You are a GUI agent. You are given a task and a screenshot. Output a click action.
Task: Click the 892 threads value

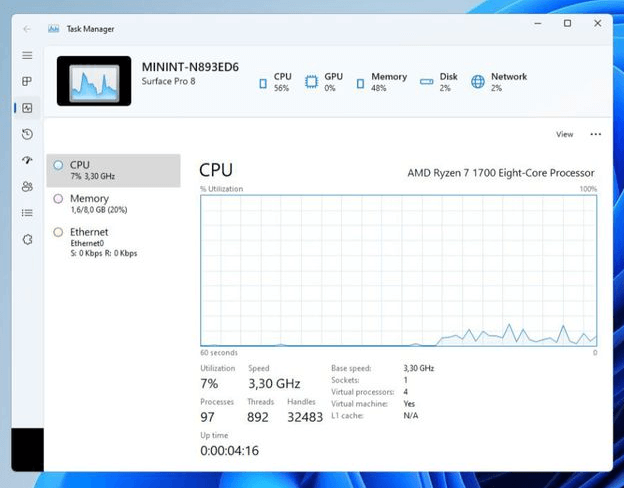coord(257,417)
